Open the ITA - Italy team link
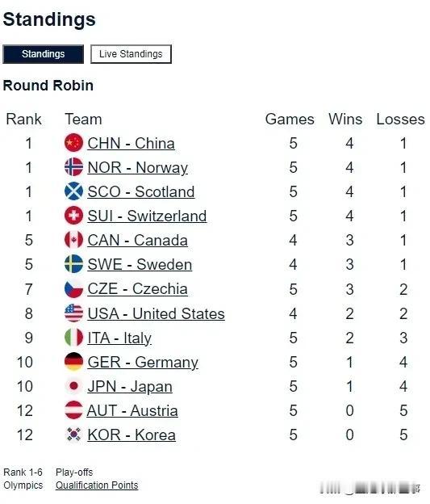 [119, 338]
